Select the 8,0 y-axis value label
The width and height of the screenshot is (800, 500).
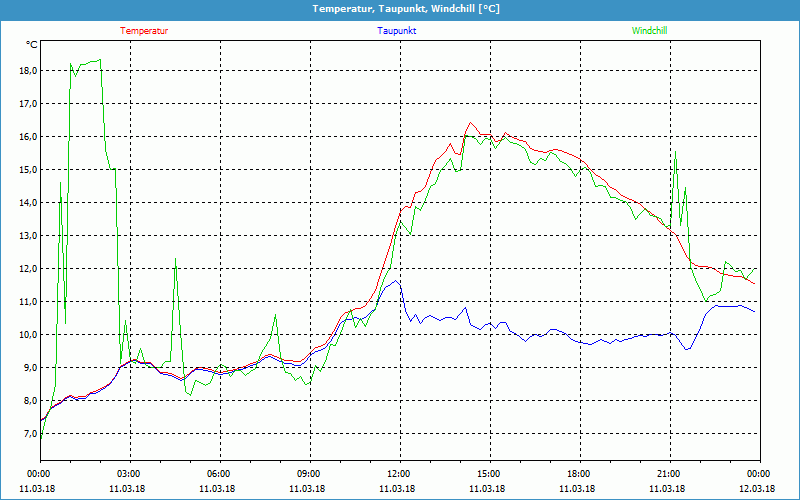tap(27, 401)
